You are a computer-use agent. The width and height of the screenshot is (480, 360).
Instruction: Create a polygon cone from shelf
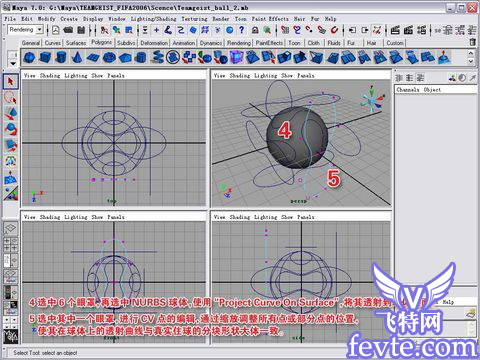[77, 57]
